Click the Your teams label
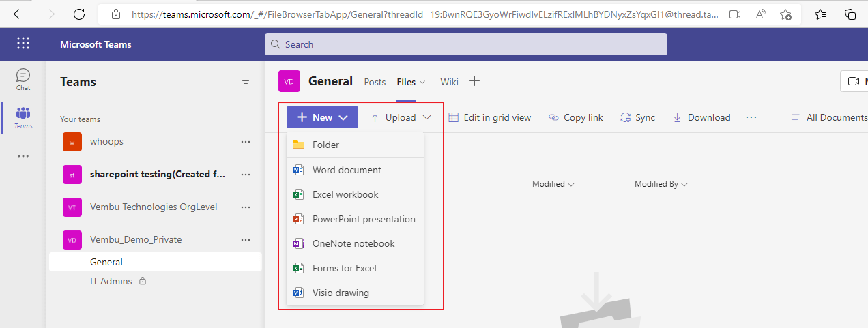This screenshot has width=868, height=328. click(x=80, y=119)
